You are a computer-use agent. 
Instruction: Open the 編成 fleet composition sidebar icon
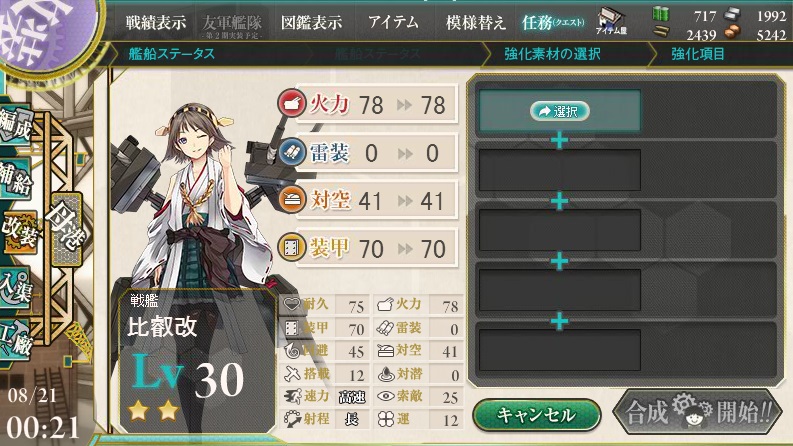[x=16, y=126]
